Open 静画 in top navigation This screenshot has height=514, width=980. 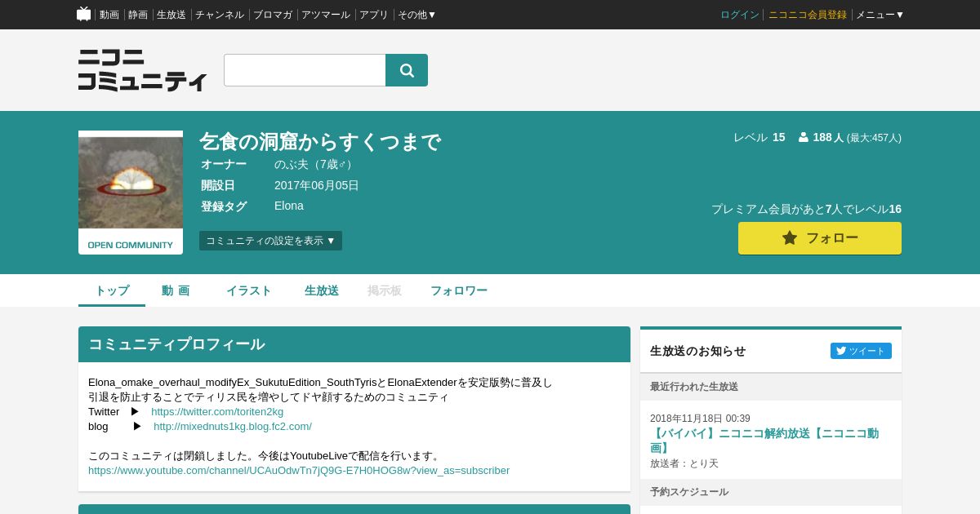coord(138,15)
